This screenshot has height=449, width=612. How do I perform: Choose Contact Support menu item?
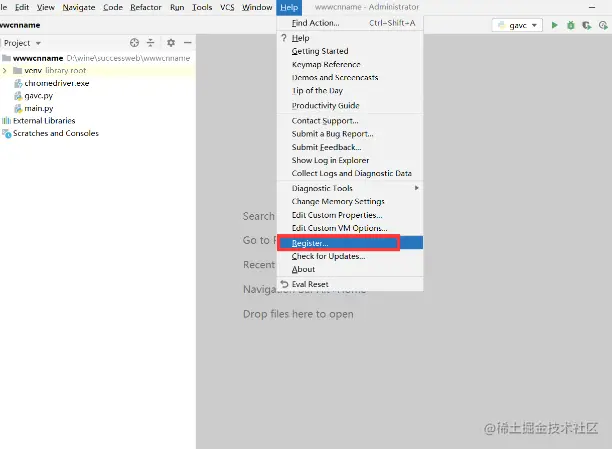(x=350, y=121)
